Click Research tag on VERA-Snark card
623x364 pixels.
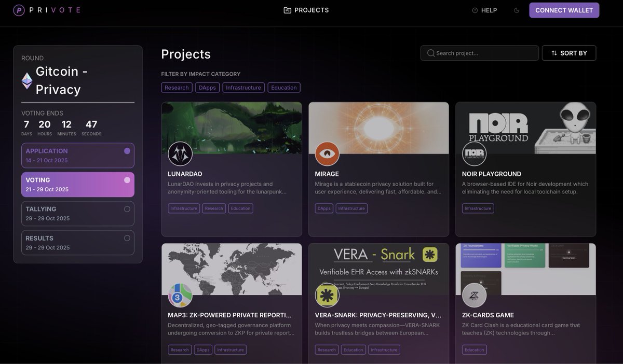(x=327, y=350)
